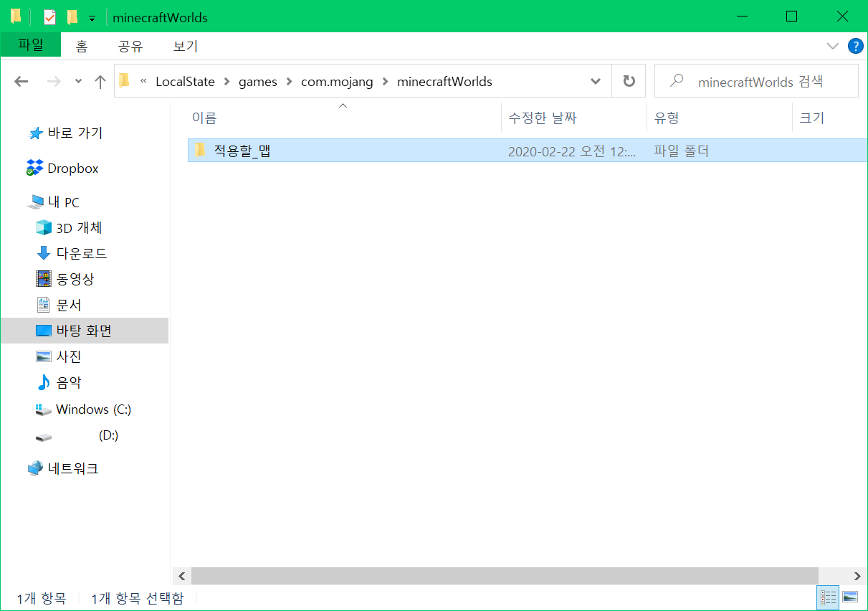Image resolution: width=868 pixels, height=611 pixels.
Task: Click the minecraftWorlds breadcrumb
Action: (x=444, y=82)
